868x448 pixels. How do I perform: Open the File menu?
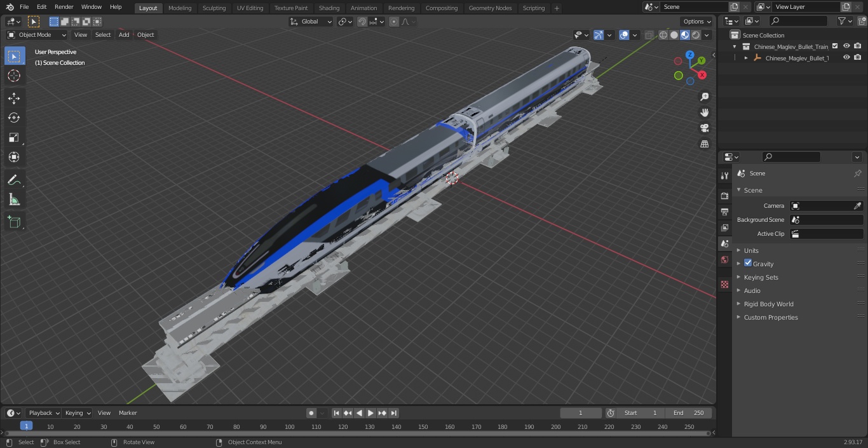point(24,7)
